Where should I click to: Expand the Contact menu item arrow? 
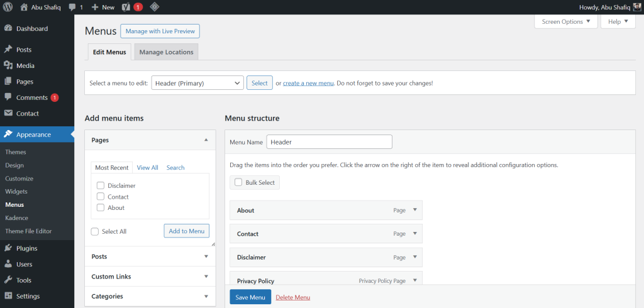click(x=415, y=233)
